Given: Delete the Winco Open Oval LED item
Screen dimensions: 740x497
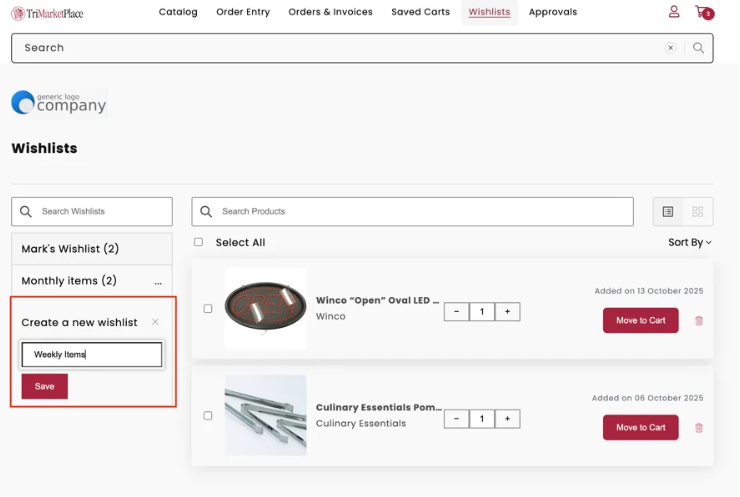Looking at the screenshot, I should [699, 320].
